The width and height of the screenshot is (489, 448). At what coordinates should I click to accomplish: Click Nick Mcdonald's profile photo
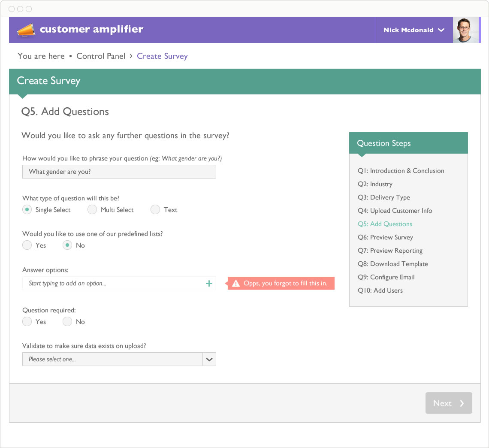(x=465, y=30)
